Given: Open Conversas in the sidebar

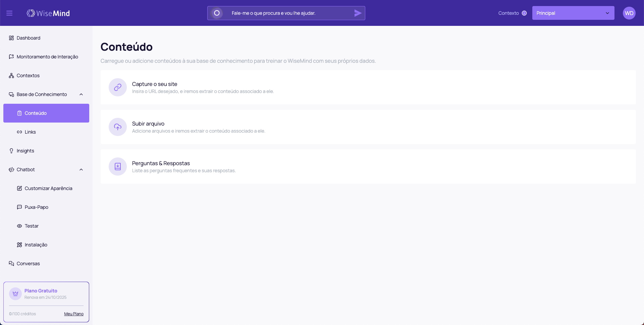Looking at the screenshot, I should [28, 264].
